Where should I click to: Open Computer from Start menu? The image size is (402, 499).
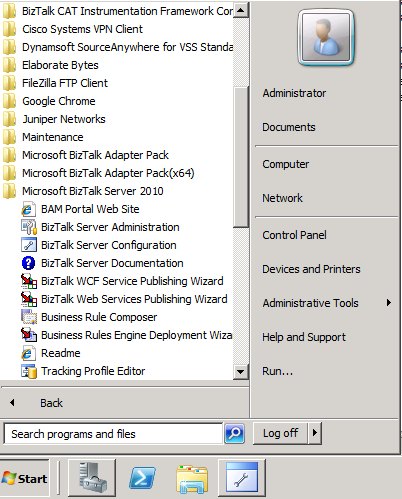(x=285, y=164)
